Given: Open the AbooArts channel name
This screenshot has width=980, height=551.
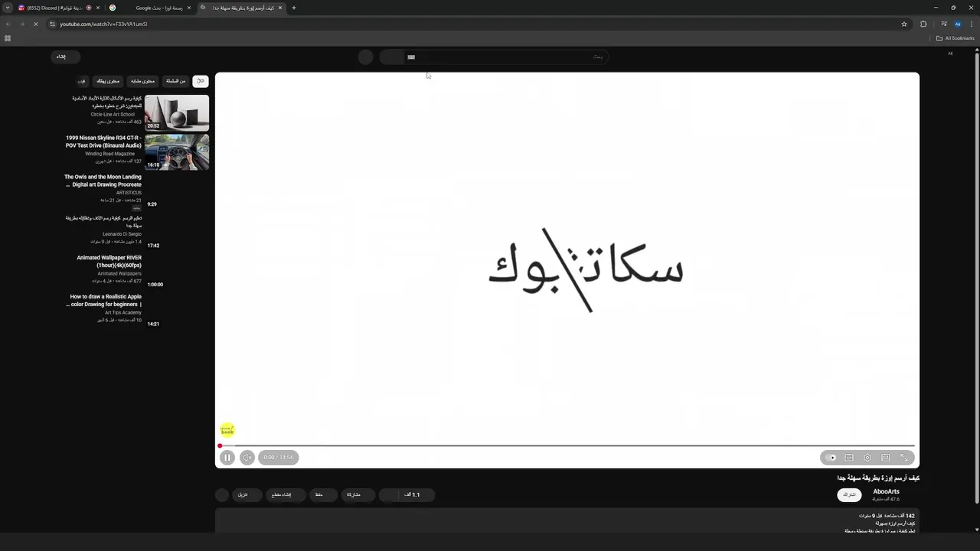Looking at the screenshot, I should click(x=886, y=492).
